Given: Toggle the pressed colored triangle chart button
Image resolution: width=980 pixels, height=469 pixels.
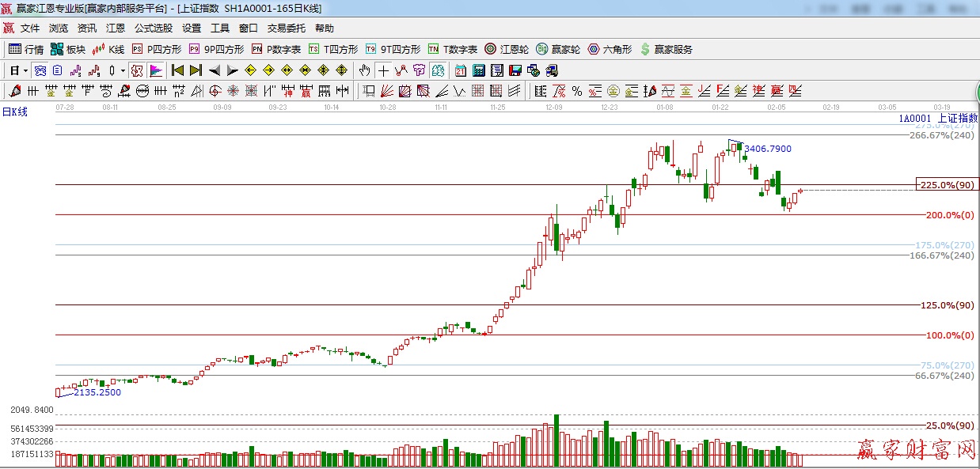Looking at the screenshot, I should (155, 70).
